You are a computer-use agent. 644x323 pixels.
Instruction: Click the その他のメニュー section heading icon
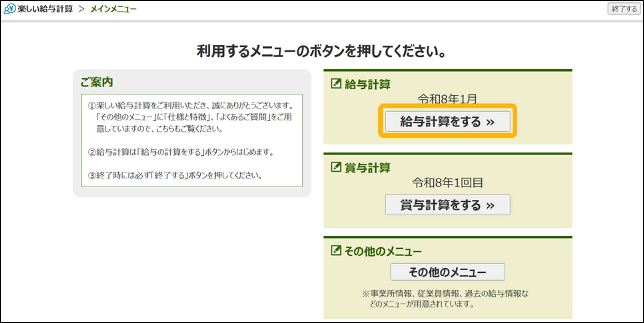click(x=336, y=251)
